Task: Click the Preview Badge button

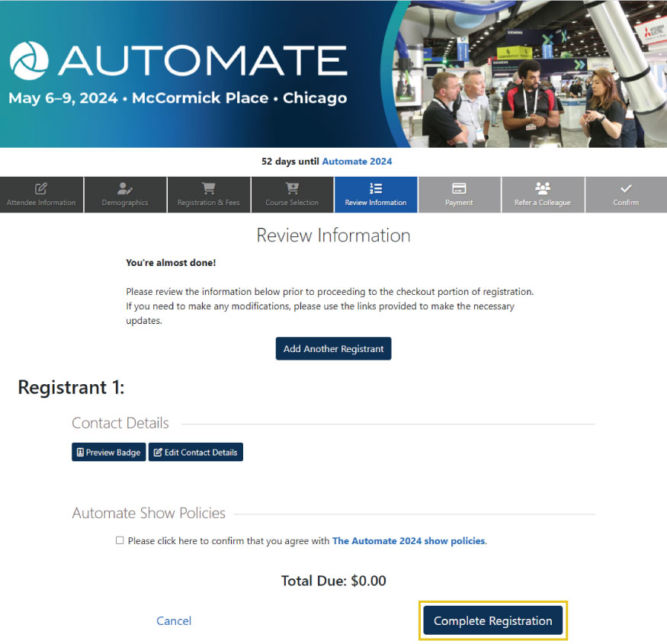Action: [109, 452]
